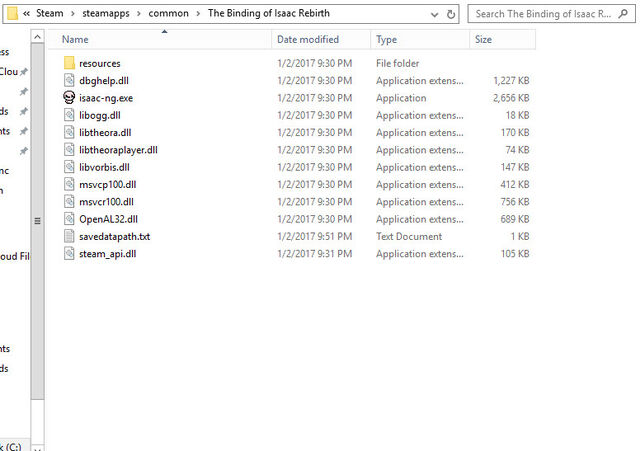Select the steam_api.dll file name

coord(107,254)
